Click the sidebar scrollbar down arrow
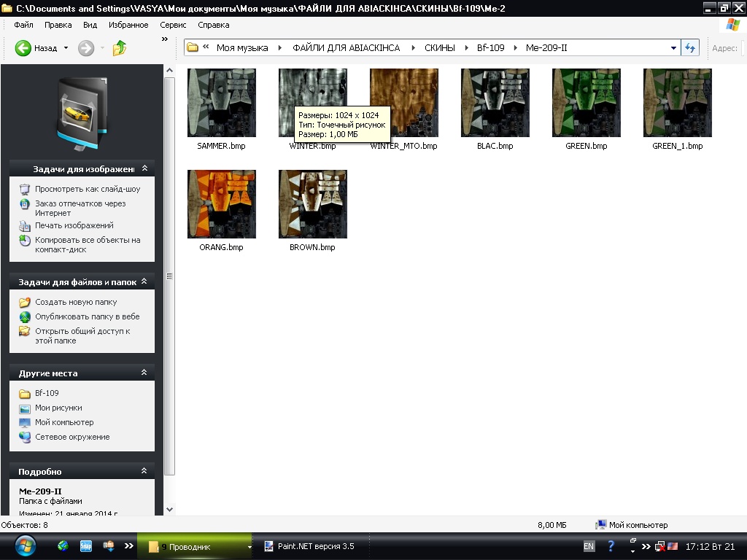 (169, 509)
